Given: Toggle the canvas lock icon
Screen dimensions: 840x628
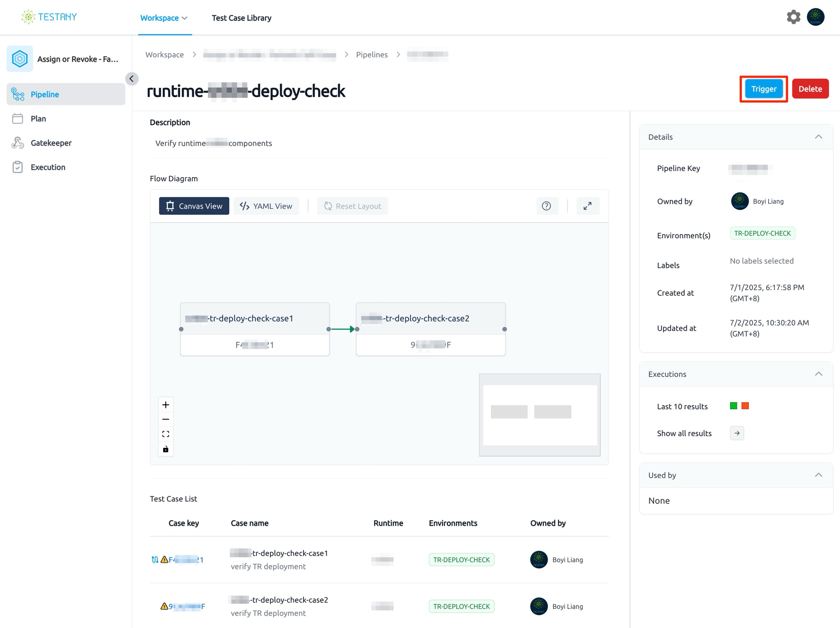Looking at the screenshot, I should pos(165,449).
